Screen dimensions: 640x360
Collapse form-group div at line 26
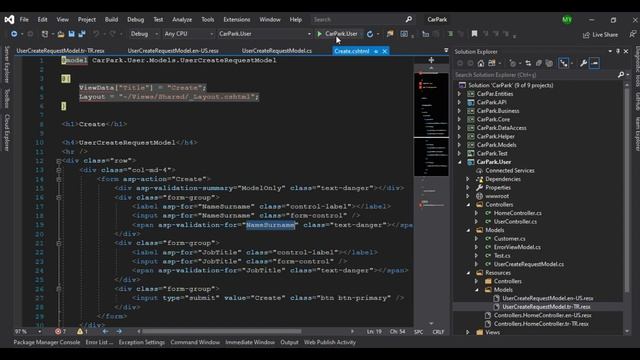point(59,289)
